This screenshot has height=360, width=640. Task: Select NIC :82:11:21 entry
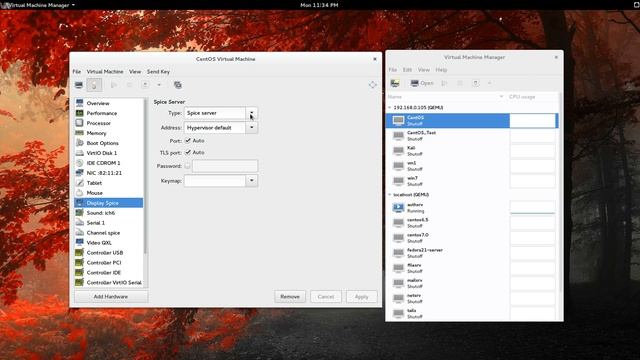point(109,173)
